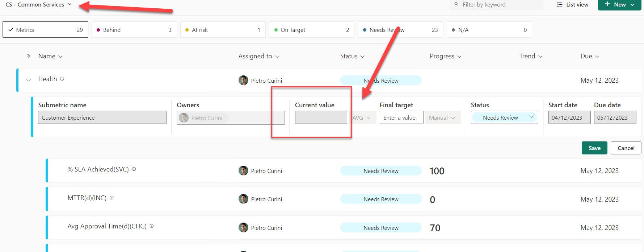This screenshot has width=644, height=252.
Task: Open the CS - Common Services scorecard dropdown
Action: (38, 5)
